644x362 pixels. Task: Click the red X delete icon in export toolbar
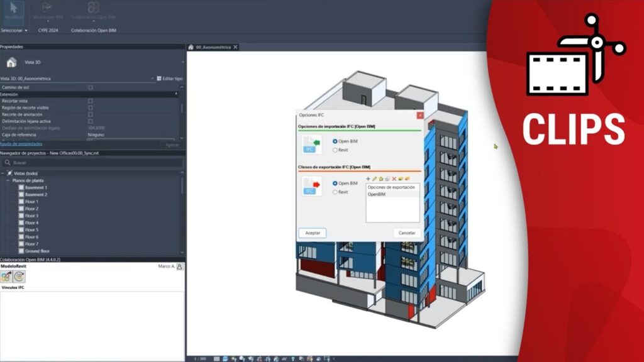pyautogui.click(x=394, y=179)
